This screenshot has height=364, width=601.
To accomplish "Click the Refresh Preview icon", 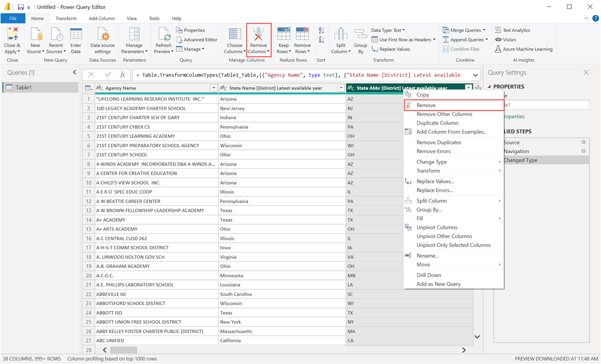I will click(164, 40).
